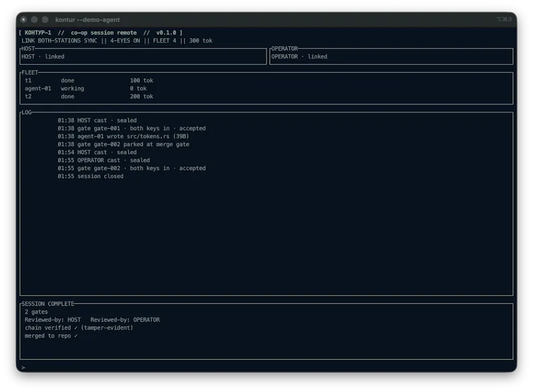Click log entry gate-002 both keys in accepted
The image size is (533, 392).
point(131,168)
